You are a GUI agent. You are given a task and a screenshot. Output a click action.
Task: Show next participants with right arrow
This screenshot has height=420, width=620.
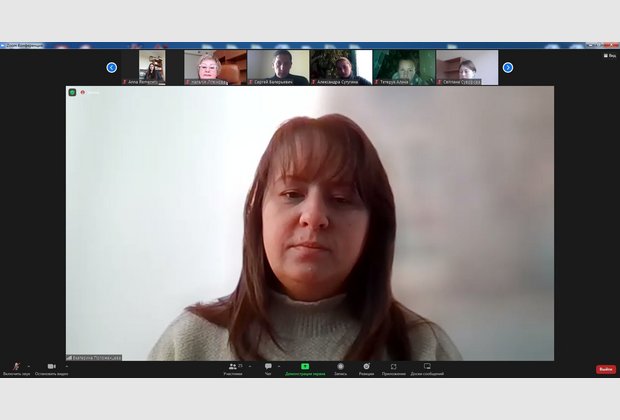[508, 68]
